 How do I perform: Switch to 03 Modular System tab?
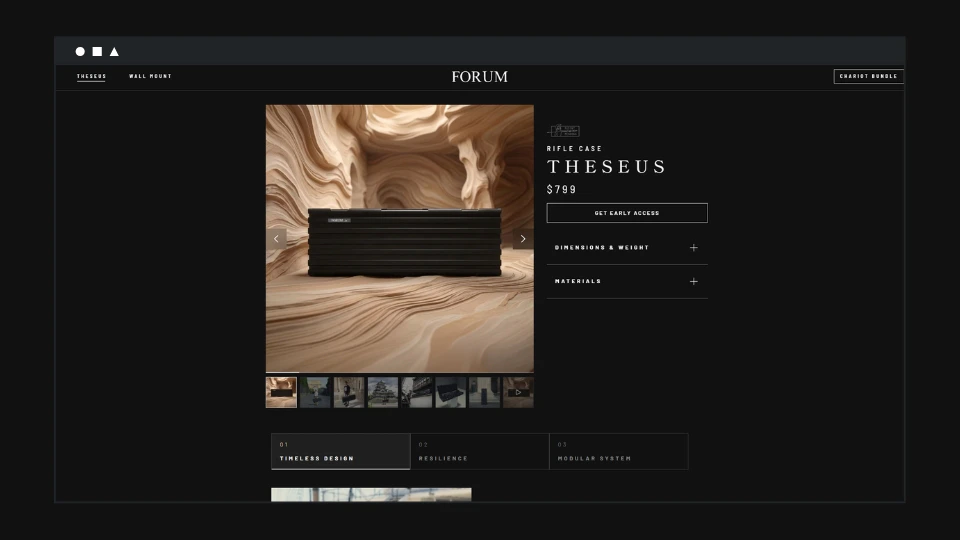point(619,452)
